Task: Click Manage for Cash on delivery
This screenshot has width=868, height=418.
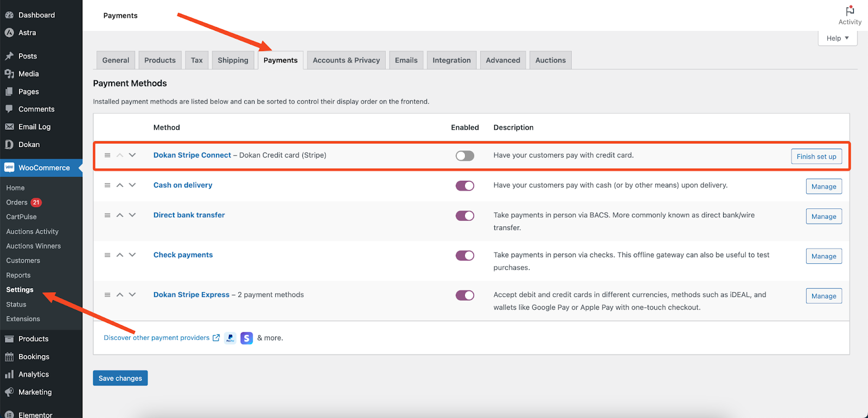Action: (x=824, y=186)
